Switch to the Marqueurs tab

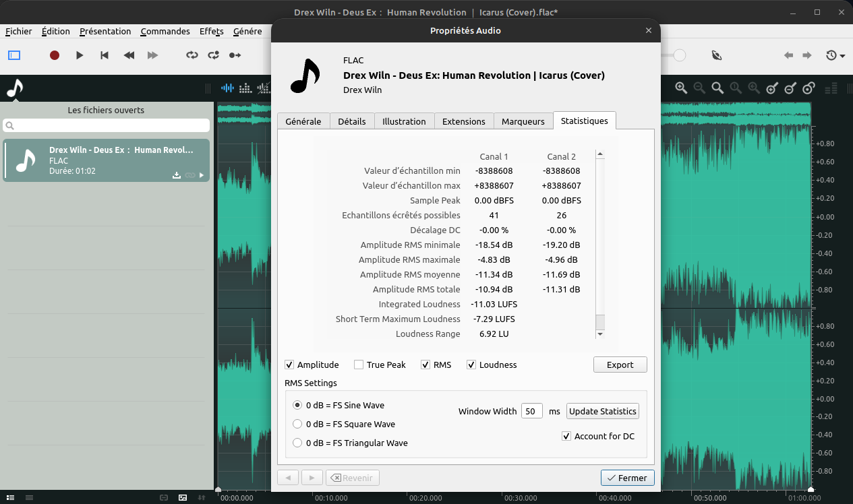coord(523,121)
